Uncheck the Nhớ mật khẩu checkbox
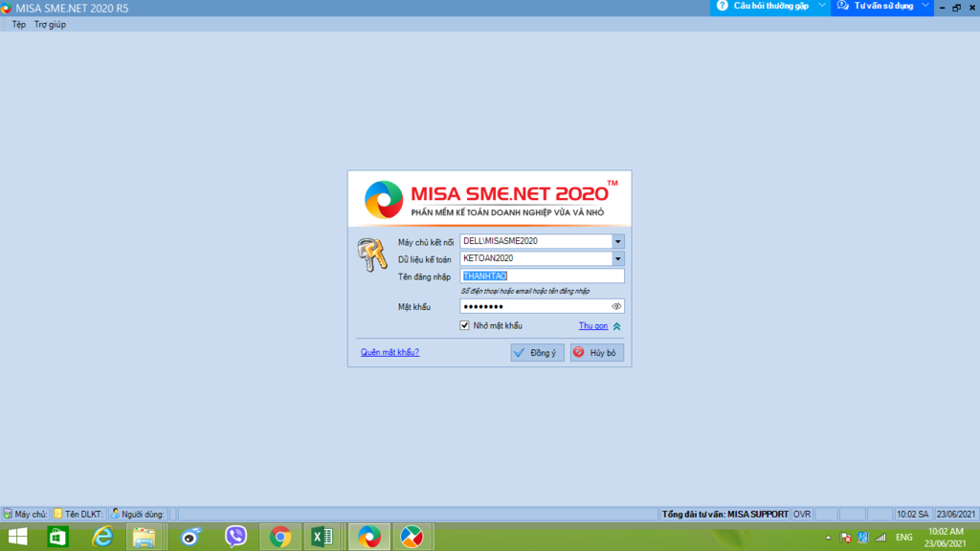 tap(464, 325)
